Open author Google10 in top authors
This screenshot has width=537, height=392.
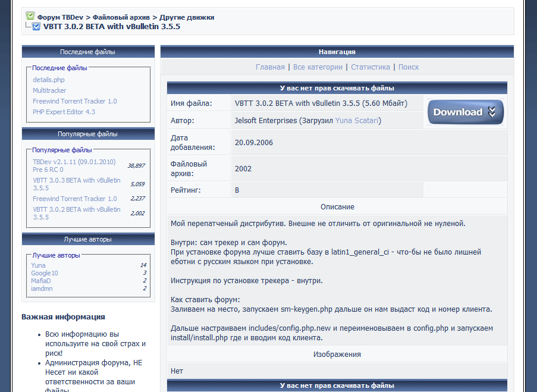click(45, 273)
